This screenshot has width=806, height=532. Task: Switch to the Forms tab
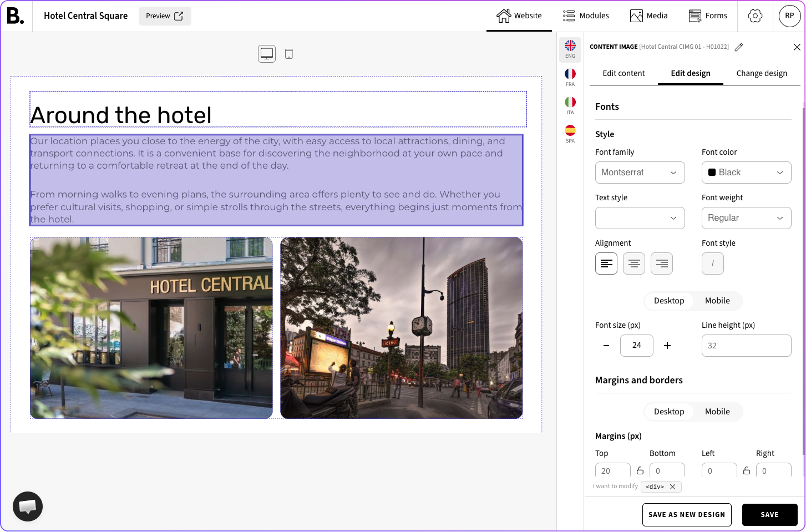tap(708, 16)
